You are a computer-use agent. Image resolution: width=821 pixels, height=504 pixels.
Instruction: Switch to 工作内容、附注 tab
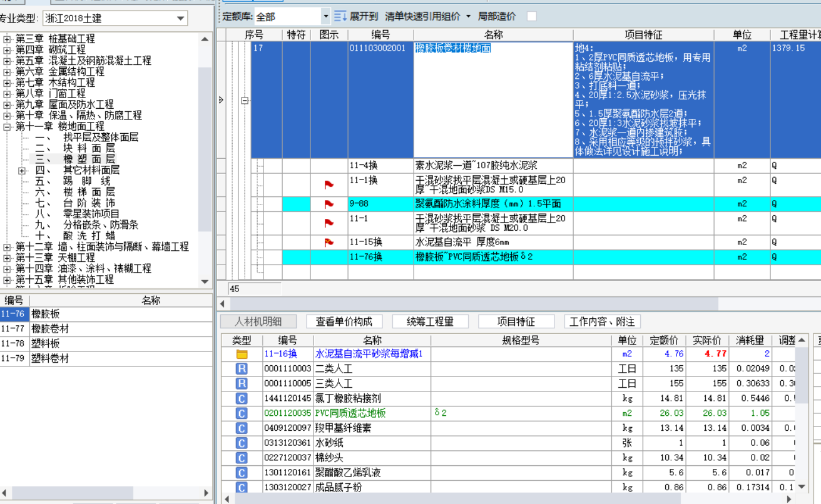[602, 321]
